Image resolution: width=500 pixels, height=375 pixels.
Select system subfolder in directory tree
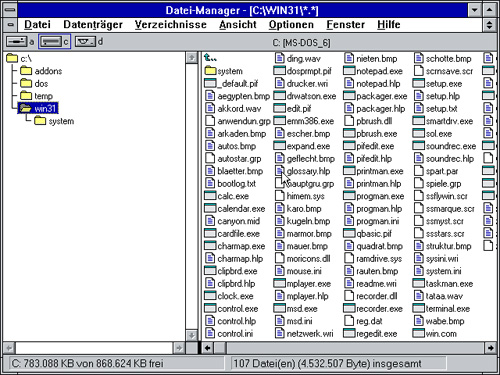pos(54,121)
